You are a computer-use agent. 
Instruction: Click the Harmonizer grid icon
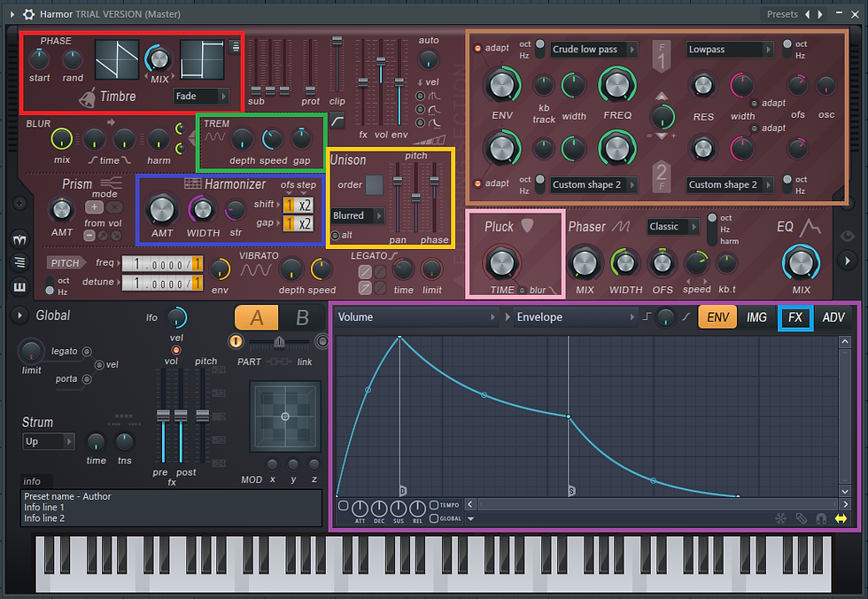[193, 183]
